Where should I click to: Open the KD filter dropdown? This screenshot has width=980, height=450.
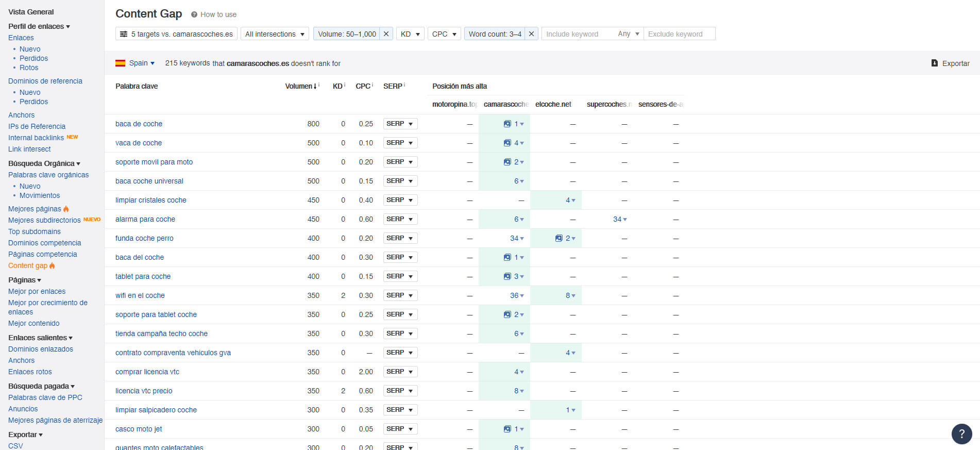pyautogui.click(x=411, y=34)
